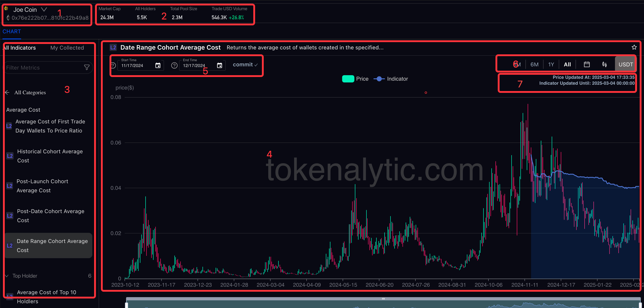
Task: Select the 6M time range
Action: [x=534, y=64]
